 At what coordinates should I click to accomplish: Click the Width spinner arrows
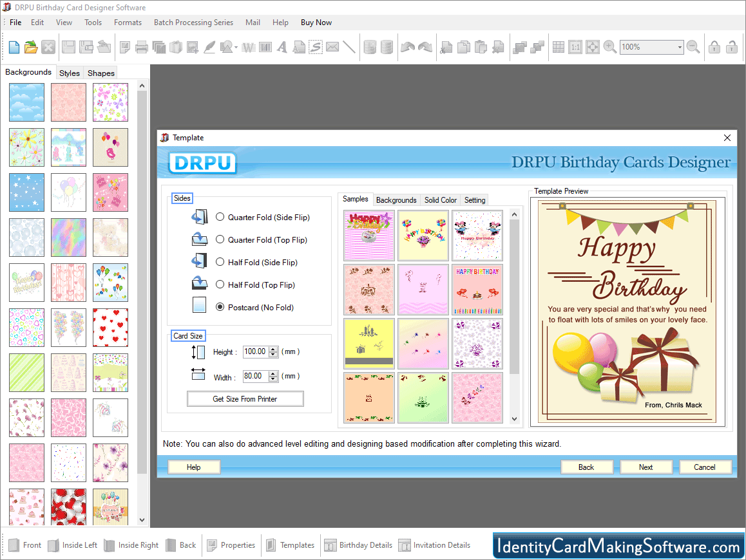pyautogui.click(x=273, y=376)
